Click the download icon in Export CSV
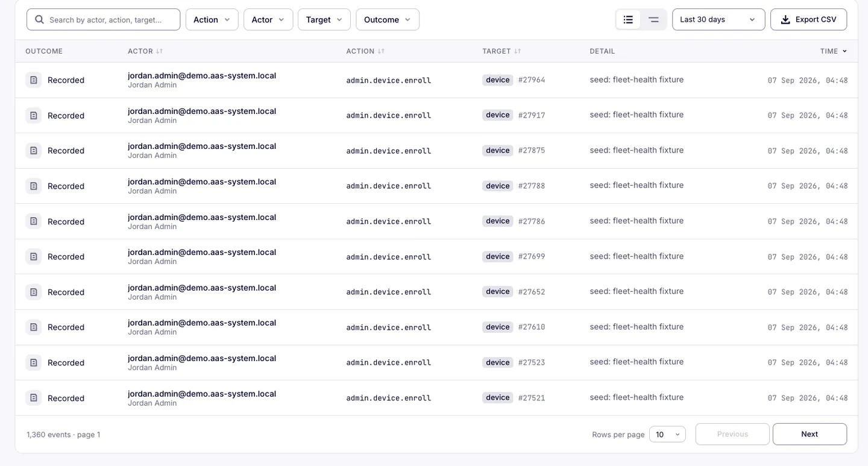Viewport: 868px width, 466px height. (785, 20)
